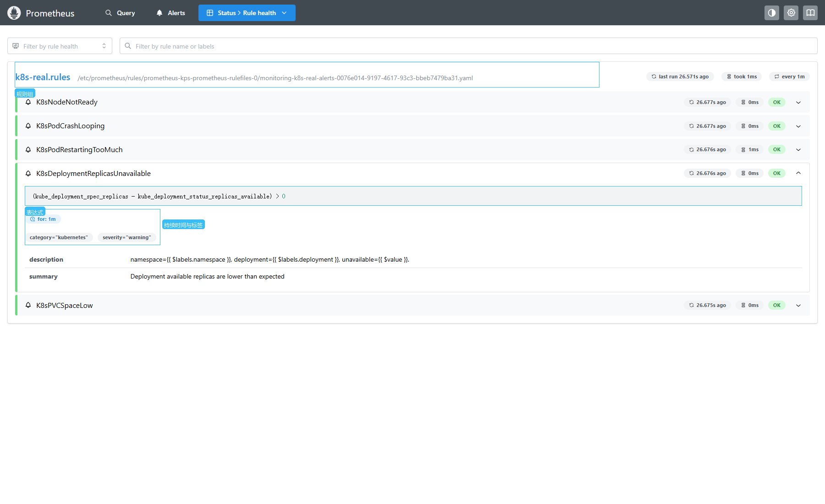Expand the K8sPodCrashLooping rule

(x=798, y=126)
